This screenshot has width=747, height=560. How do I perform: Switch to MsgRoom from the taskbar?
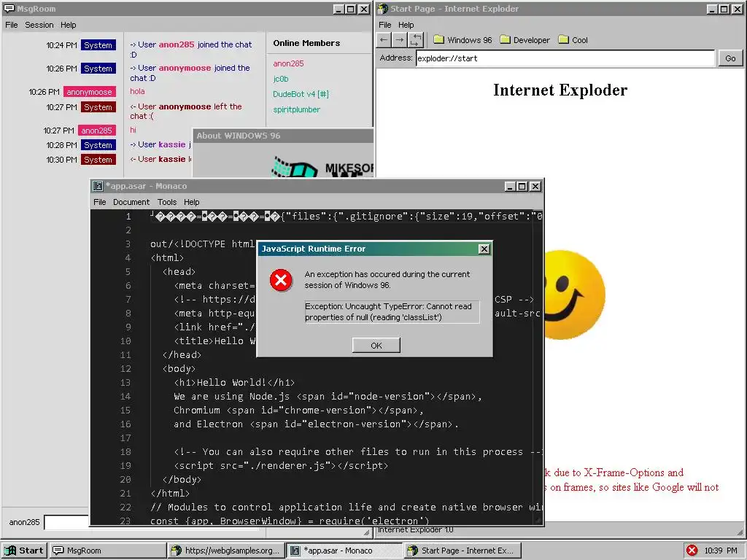point(107,551)
